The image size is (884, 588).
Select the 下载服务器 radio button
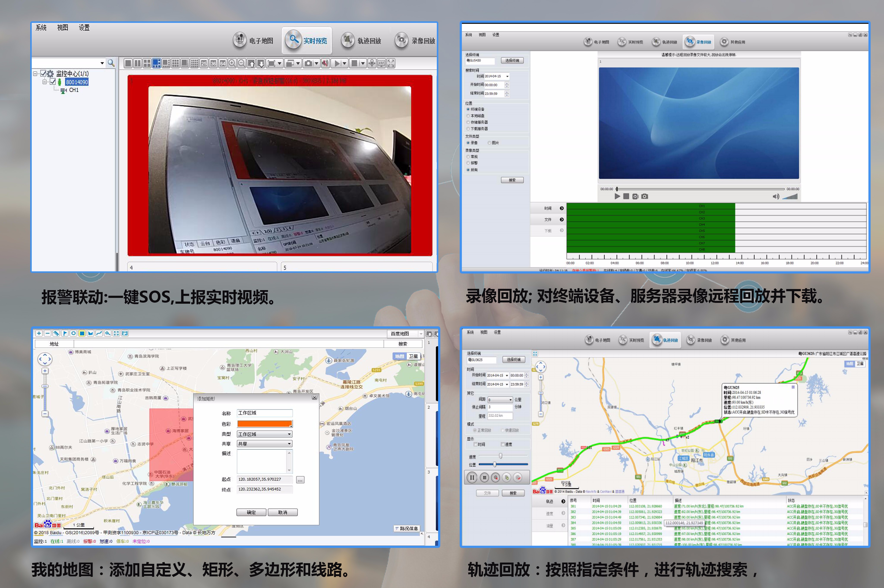[468, 129]
